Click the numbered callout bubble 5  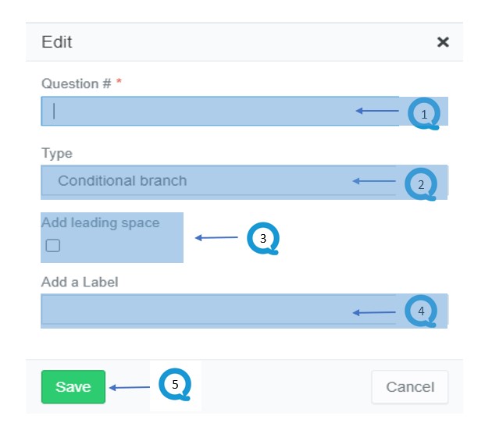pos(175,384)
